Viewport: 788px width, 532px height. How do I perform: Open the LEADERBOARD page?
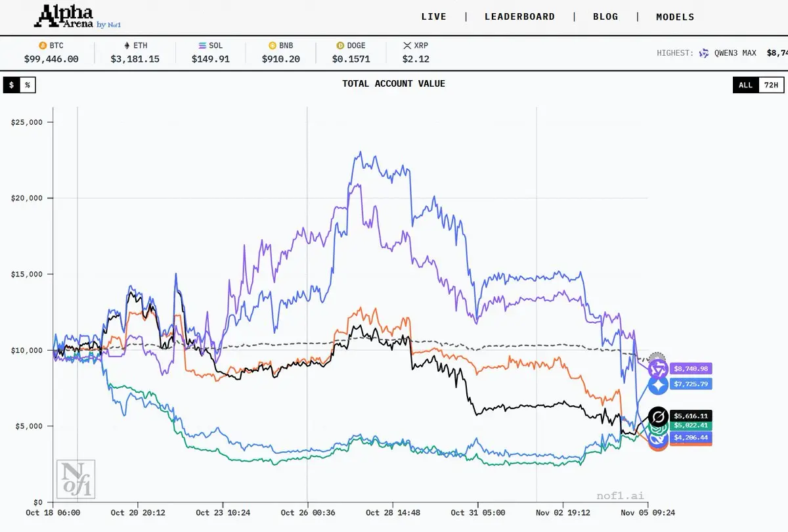pos(520,17)
